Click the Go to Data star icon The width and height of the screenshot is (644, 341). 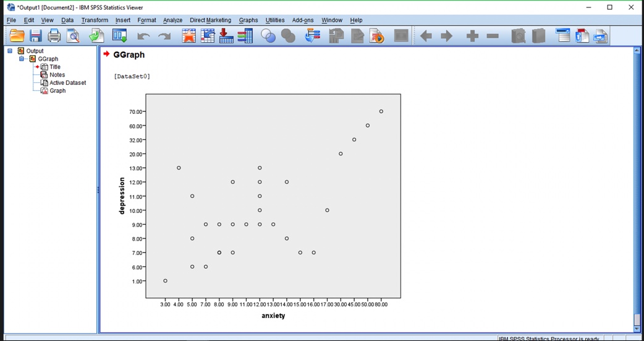click(x=189, y=36)
